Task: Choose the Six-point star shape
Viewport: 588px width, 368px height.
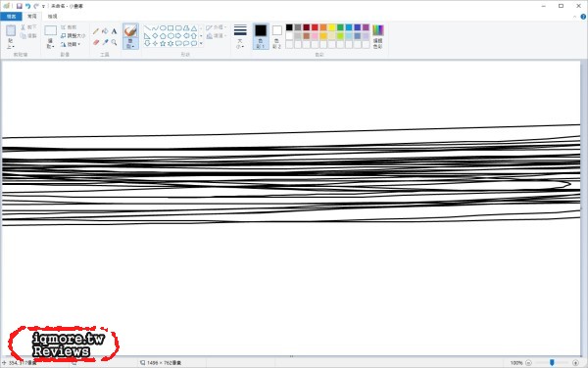Action: (171, 43)
